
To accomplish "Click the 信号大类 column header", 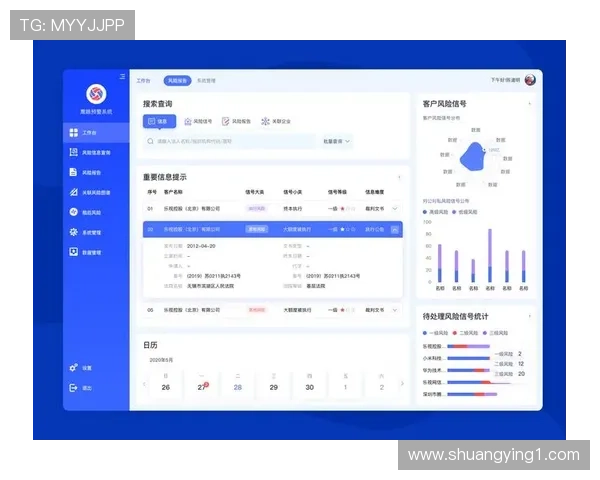I will (254, 192).
